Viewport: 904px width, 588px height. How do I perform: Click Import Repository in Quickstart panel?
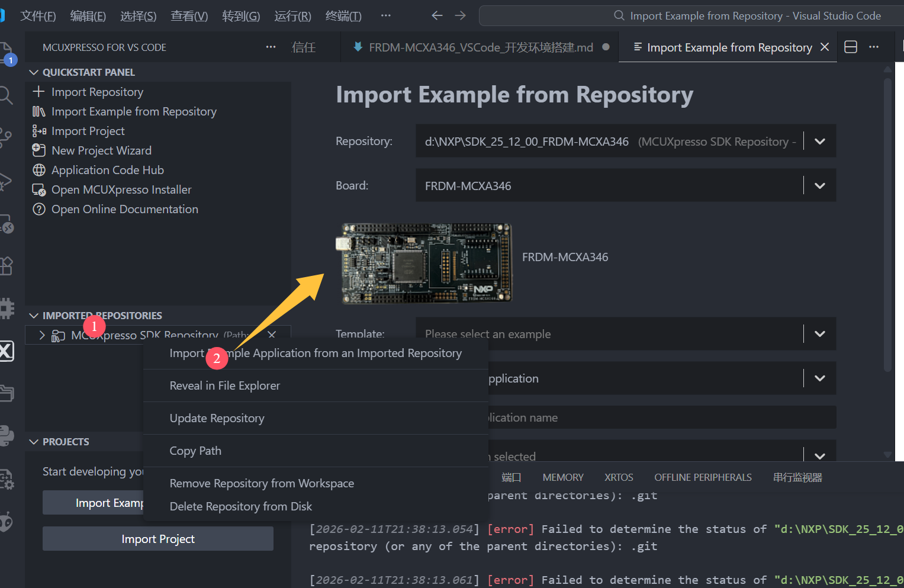coord(97,92)
